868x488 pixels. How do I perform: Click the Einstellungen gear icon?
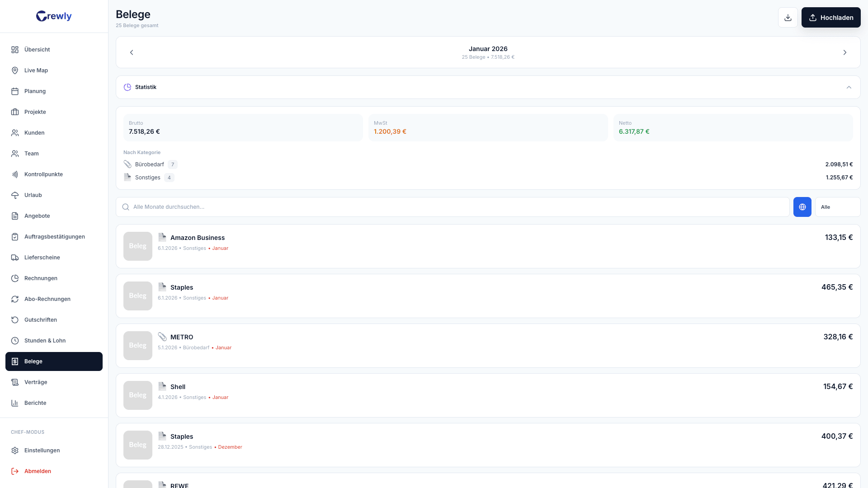coord(15,450)
